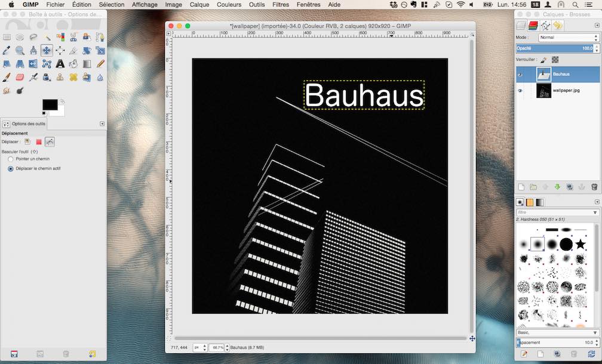Viewport: 602px width, 364px height.
Task: Click the foreground black color swatch
Action: 50,104
